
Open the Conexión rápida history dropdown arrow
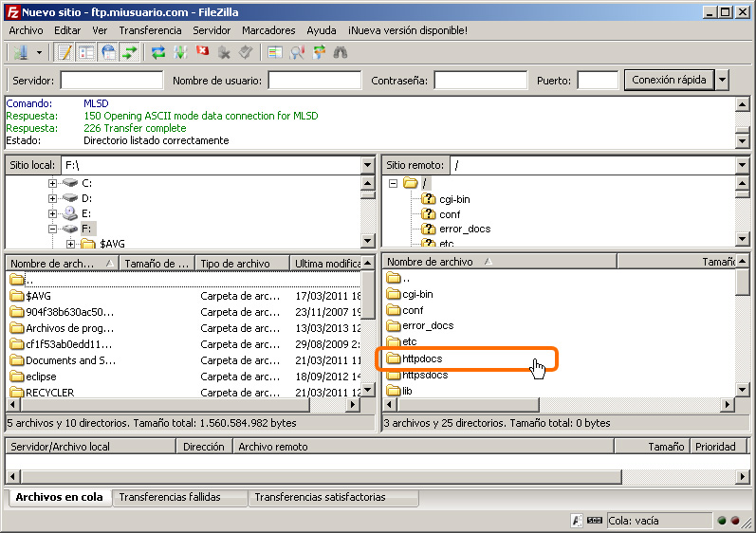pyautogui.click(x=722, y=80)
